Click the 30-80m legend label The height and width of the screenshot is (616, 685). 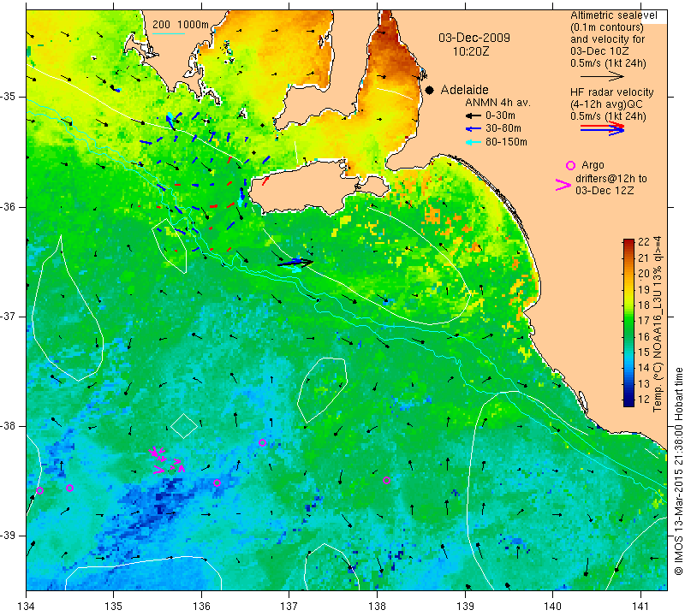[503, 129]
